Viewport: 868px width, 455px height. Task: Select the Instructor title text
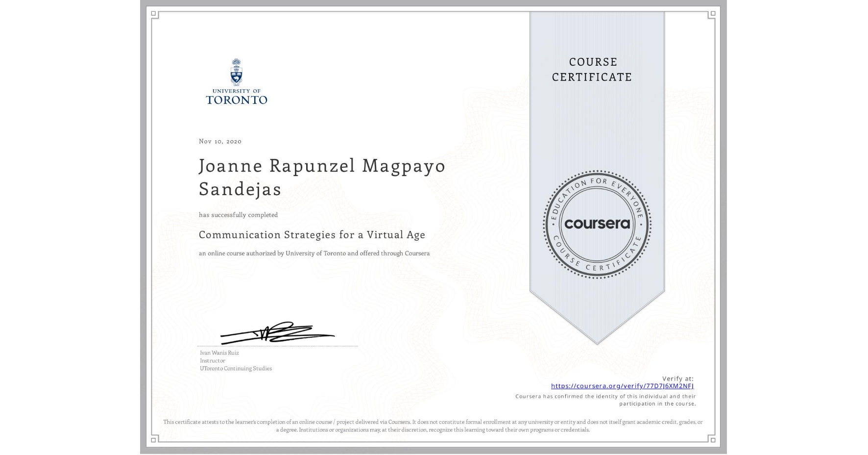[x=212, y=360]
